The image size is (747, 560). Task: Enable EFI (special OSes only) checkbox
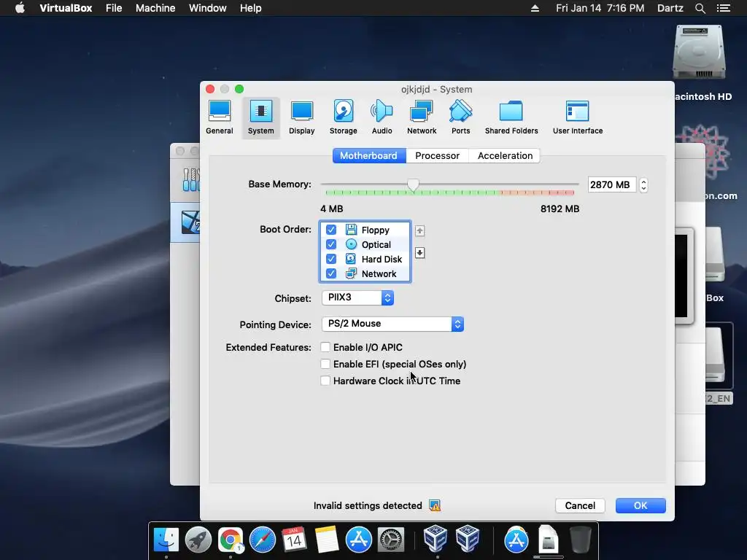click(x=325, y=364)
